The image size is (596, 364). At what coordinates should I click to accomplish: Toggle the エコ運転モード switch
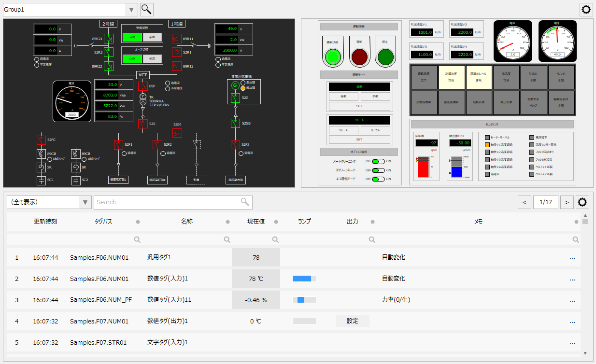click(x=377, y=178)
